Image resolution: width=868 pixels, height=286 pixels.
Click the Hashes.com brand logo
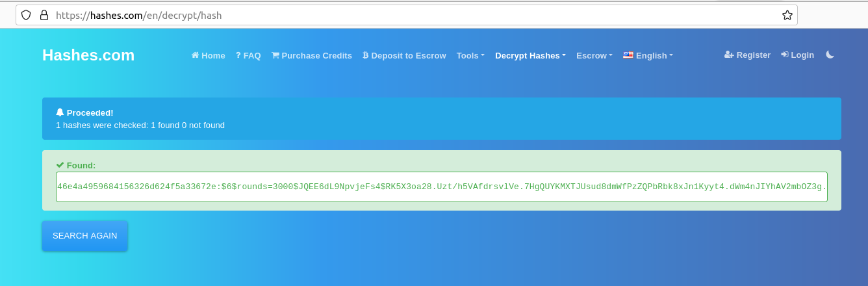tap(88, 55)
